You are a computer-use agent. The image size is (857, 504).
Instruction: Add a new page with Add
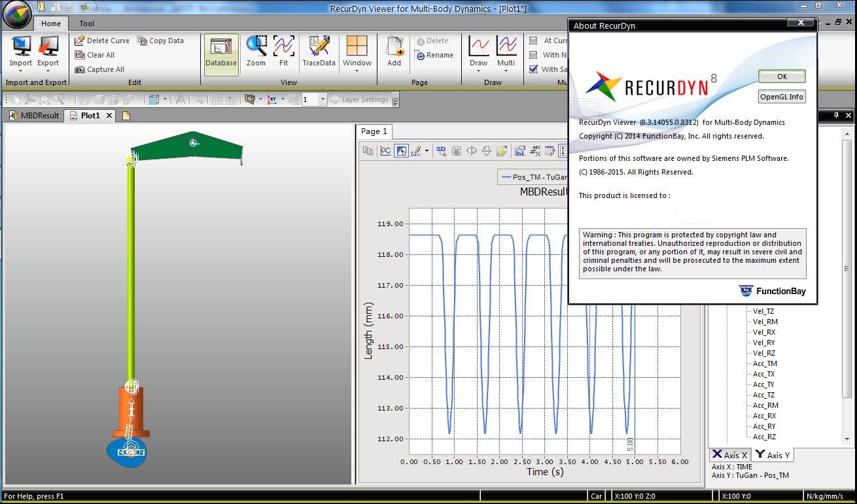point(394,51)
